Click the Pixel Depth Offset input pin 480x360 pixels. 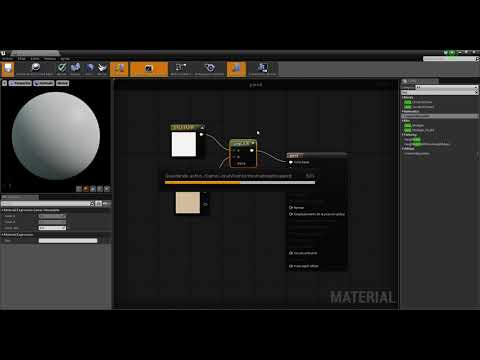coord(291,266)
